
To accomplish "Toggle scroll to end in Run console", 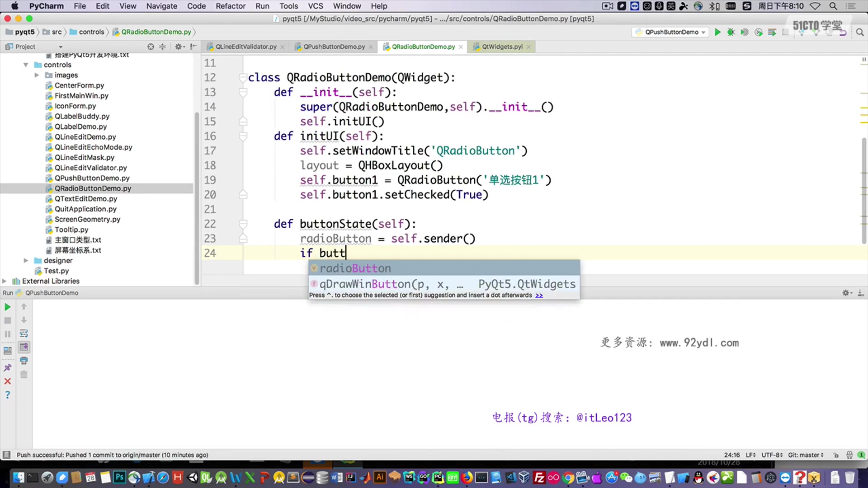I will coord(24,347).
